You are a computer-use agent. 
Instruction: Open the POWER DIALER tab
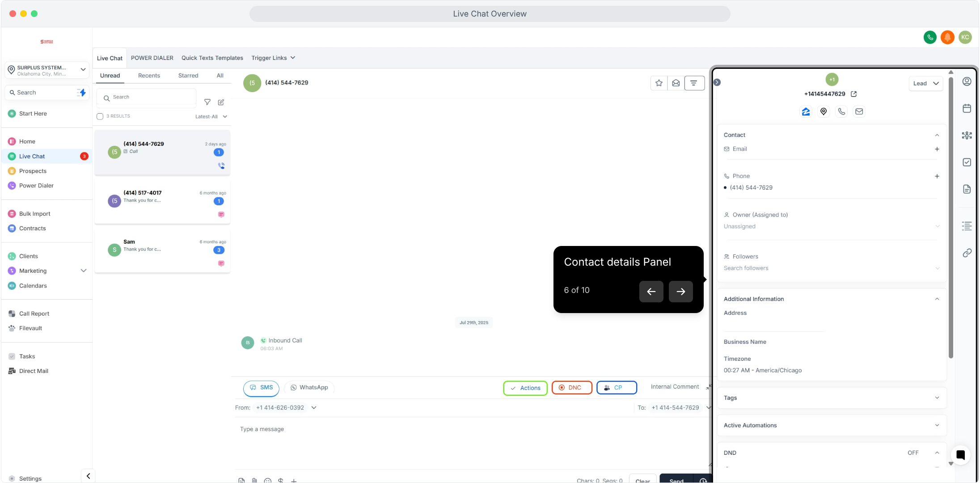pyautogui.click(x=152, y=58)
